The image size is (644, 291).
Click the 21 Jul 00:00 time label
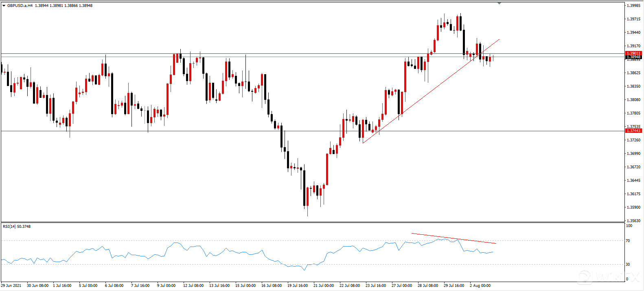pos(324,286)
